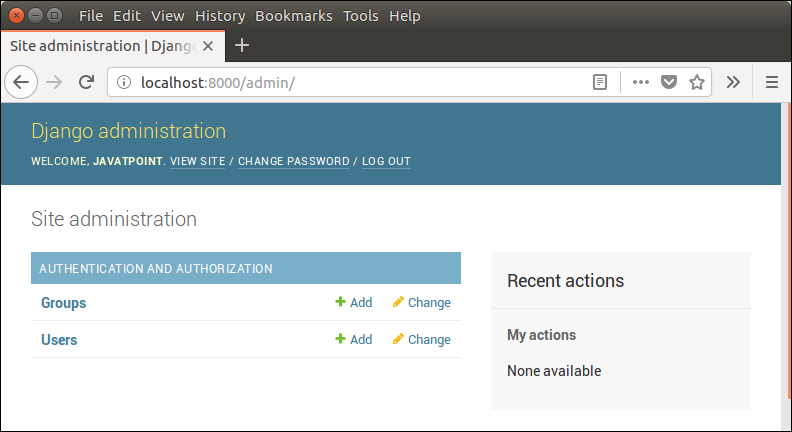Go back using the browser back arrow

point(21,82)
